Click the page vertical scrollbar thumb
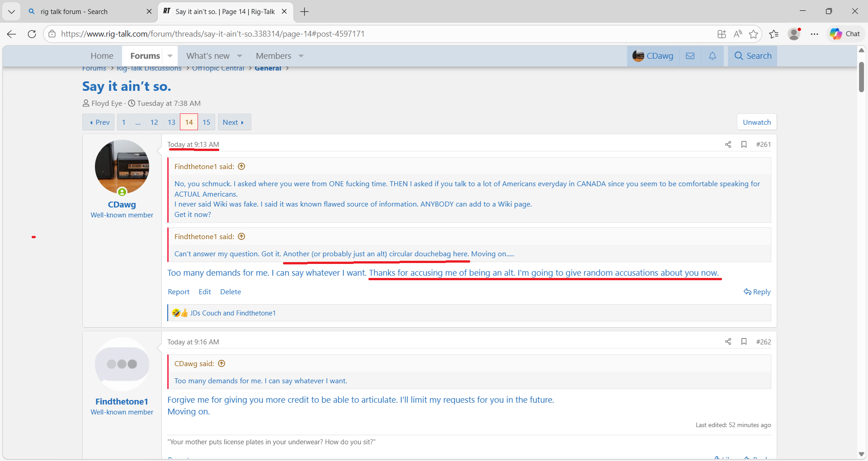The height and width of the screenshot is (461, 868). (x=861, y=77)
